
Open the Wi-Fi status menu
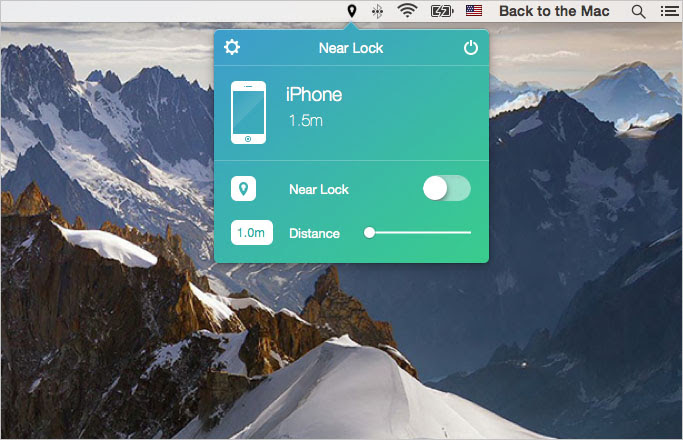point(407,10)
